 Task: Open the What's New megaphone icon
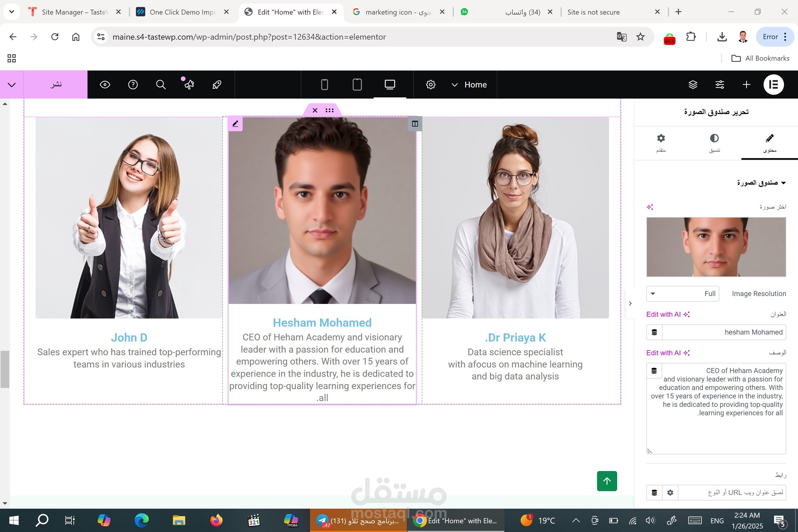[189, 85]
